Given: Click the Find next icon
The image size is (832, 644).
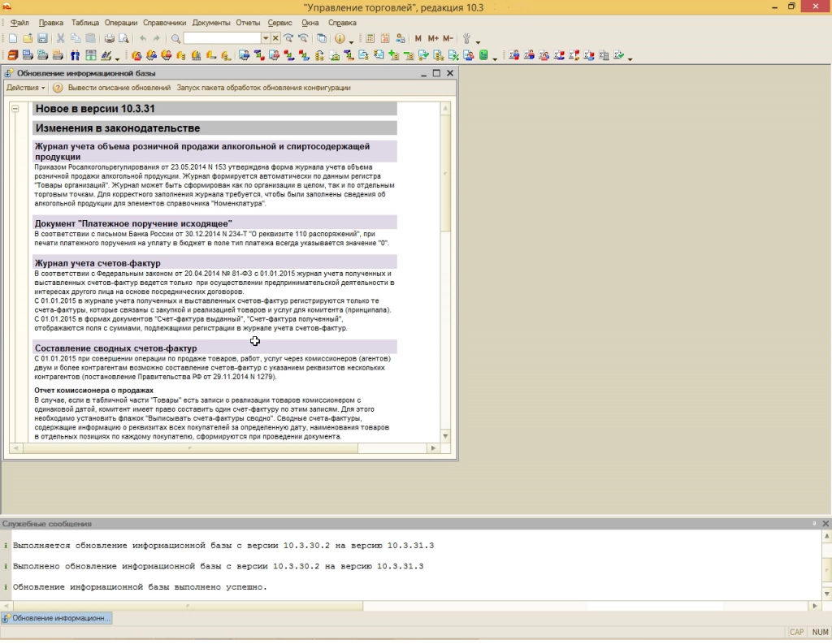Looking at the screenshot, I should [288, 38].
